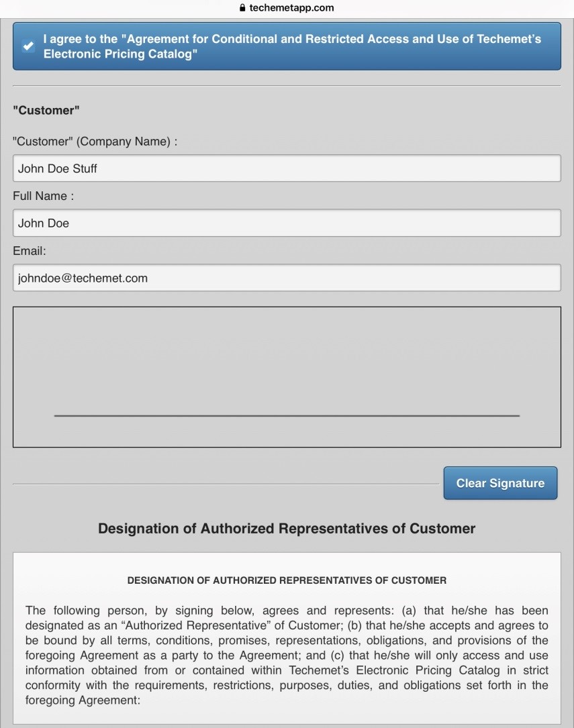Click the "I agree to the Agreement" banner text
Screen dimensions: 574x728
292,46
